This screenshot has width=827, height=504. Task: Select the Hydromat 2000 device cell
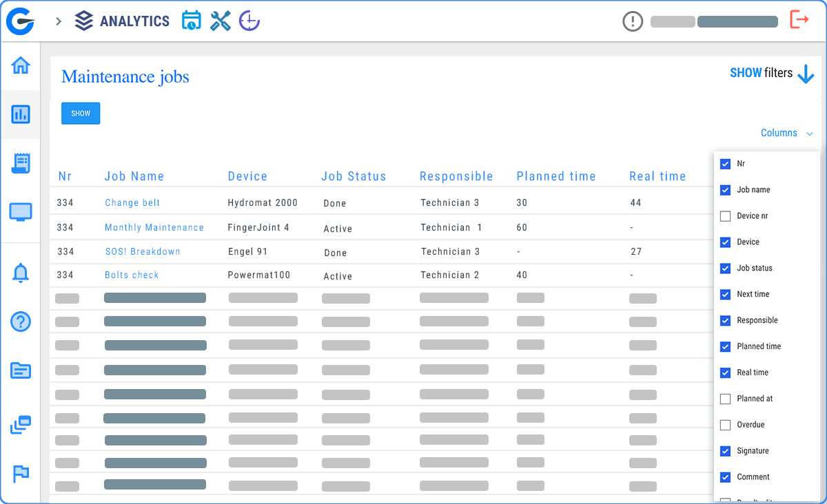coord(263,203)
